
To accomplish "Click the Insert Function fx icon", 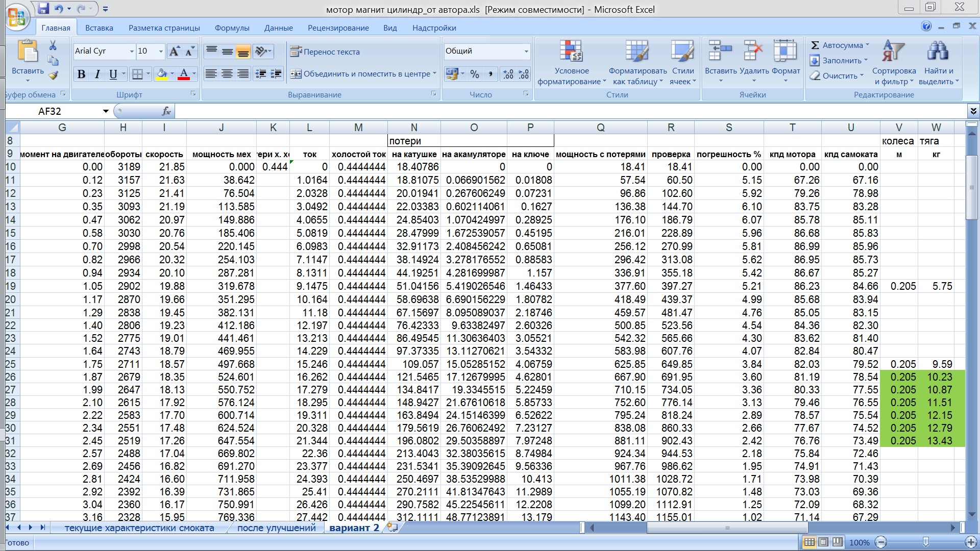I will [x=166, y=111].
